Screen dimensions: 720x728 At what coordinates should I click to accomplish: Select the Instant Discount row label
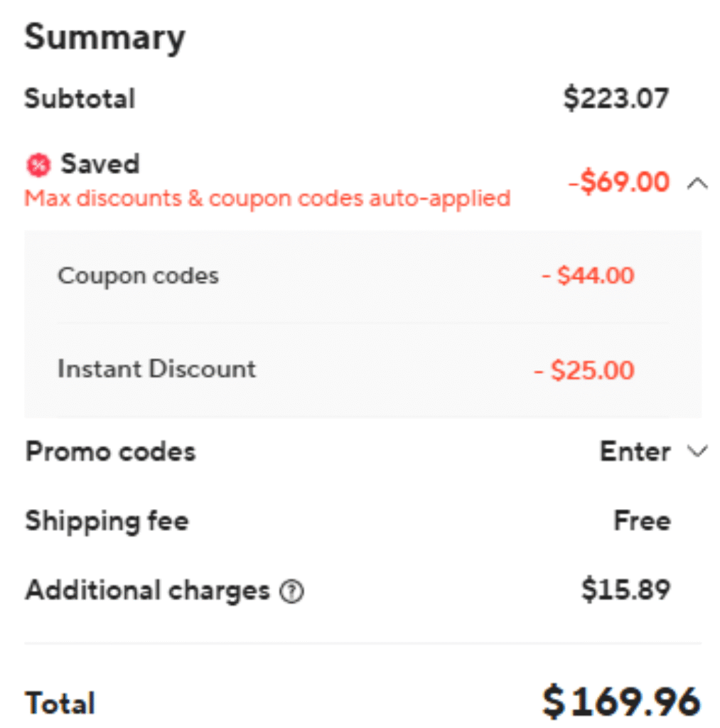pyautogui.click(x=156, y=369)
